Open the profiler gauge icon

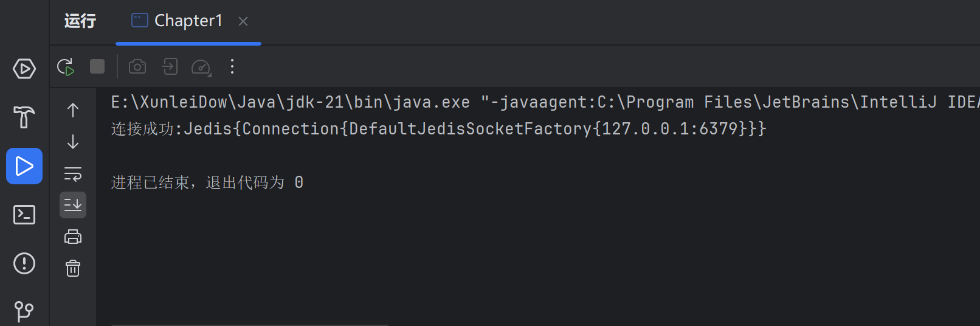pyautogui.click(x=201, y=67)
